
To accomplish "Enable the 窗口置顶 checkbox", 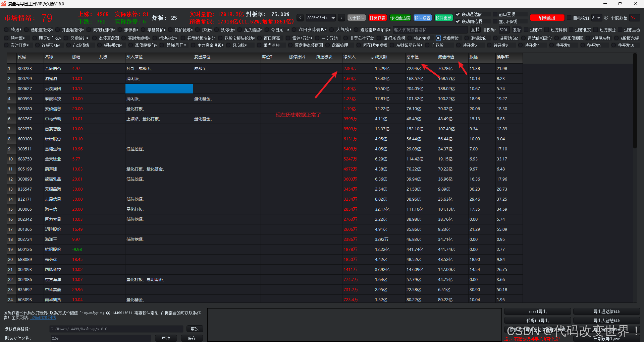I will pyautogui.click(x=495, y=14).
